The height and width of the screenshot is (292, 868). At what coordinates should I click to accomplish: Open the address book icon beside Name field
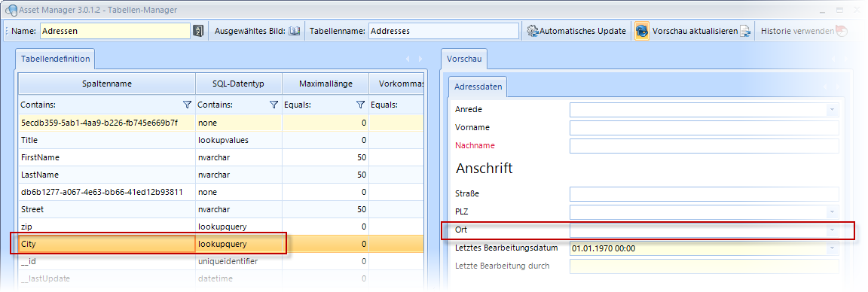click(x=198, y=31)
